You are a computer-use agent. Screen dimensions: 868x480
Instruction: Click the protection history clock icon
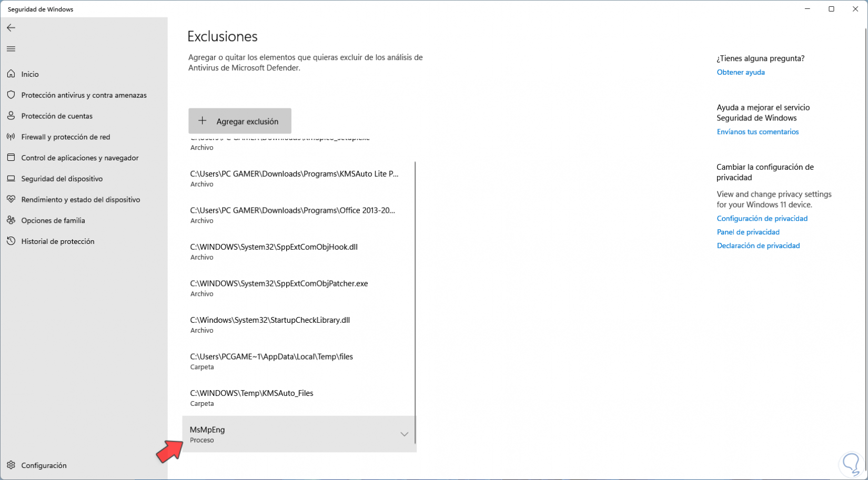coord(11,241)
